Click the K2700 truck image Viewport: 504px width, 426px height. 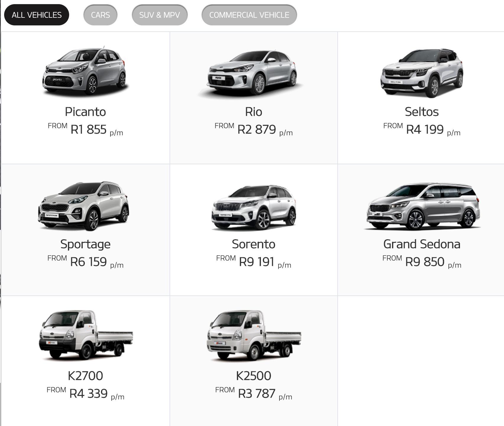click(86, 335)
